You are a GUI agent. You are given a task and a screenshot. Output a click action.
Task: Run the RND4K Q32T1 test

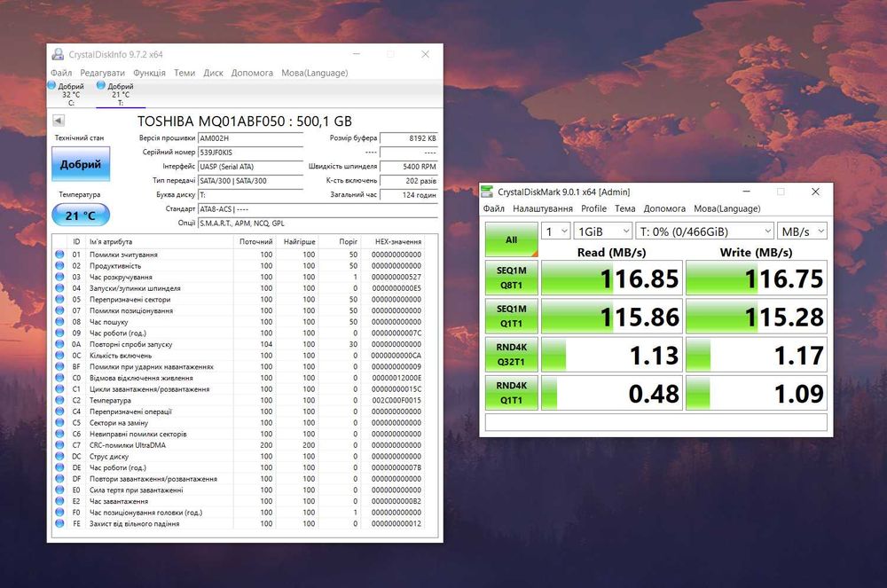(x=512, y=355)
